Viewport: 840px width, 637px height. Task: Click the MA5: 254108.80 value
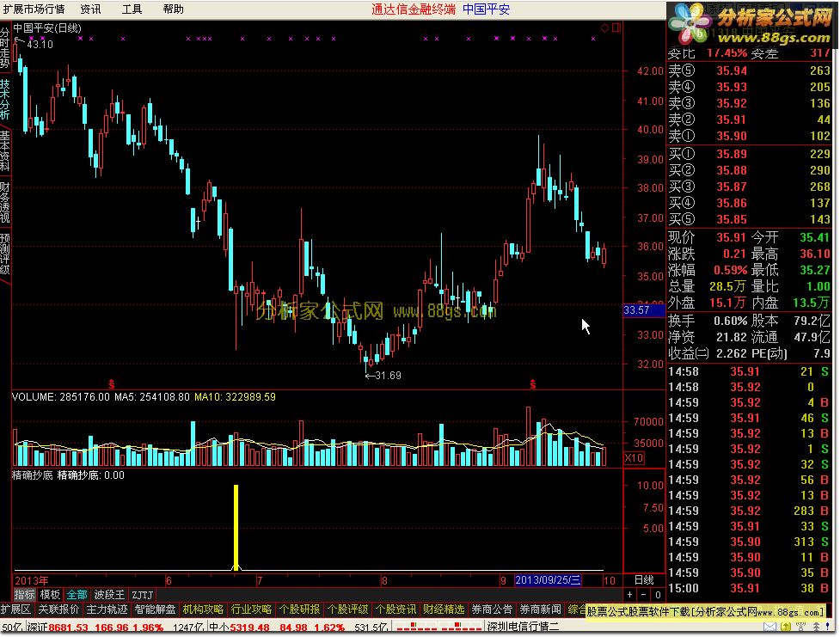tap(151, 397)
